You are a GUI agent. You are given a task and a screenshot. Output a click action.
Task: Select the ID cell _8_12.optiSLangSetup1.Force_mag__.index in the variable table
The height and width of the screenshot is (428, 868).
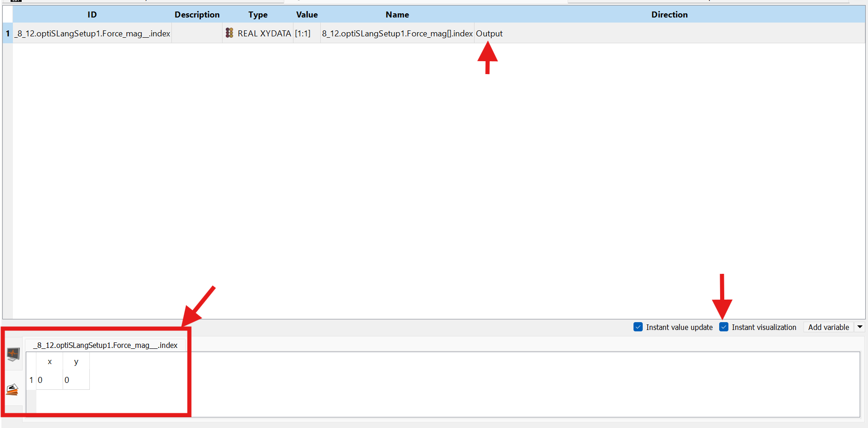click(x=92, y=34)
